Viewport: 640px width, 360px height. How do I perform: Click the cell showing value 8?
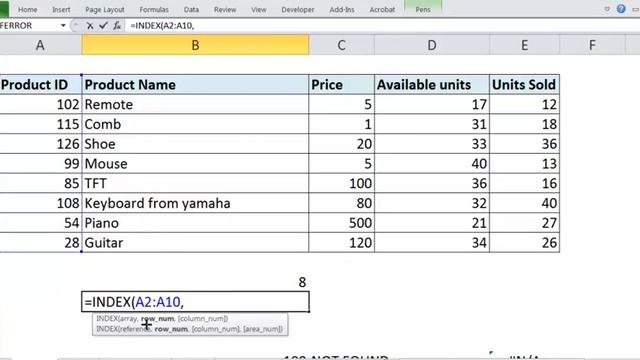coord(195,282)
